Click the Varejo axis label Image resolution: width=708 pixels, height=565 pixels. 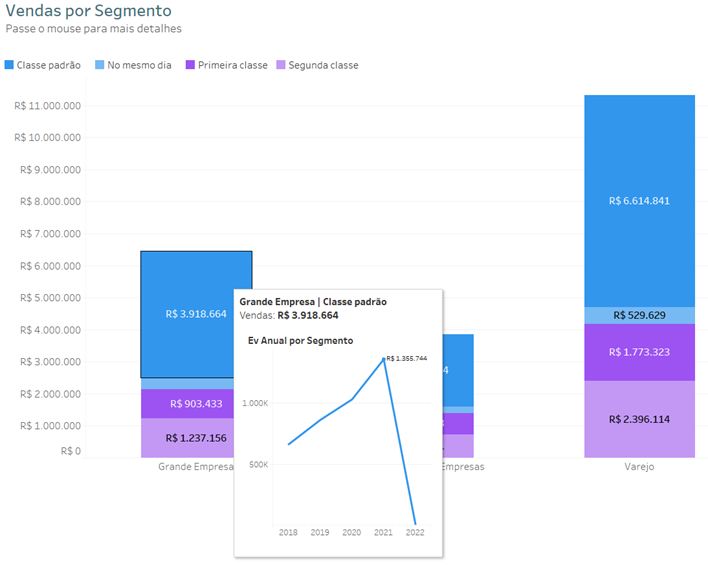click(639, 467)
